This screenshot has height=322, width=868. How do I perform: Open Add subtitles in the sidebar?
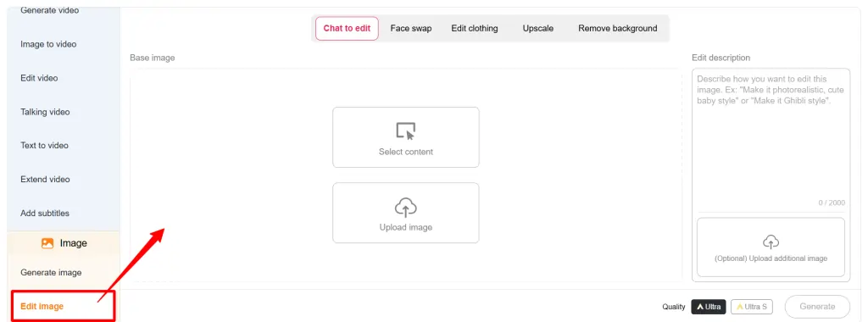click(x=45, y=213)
